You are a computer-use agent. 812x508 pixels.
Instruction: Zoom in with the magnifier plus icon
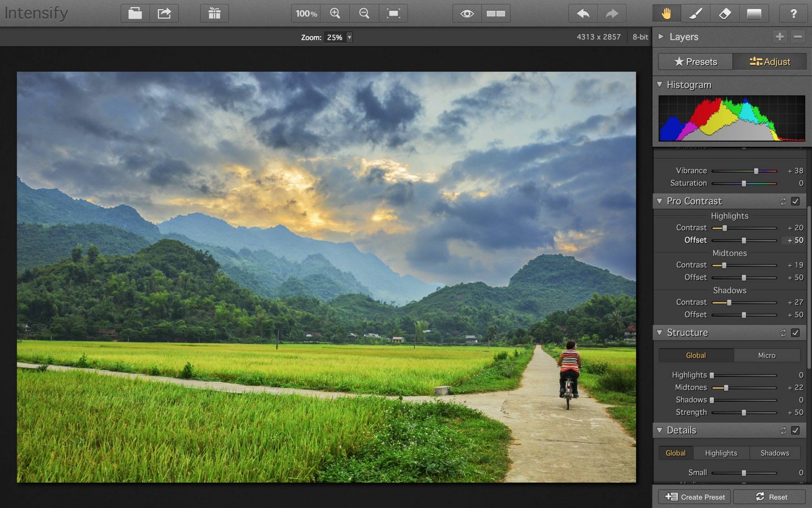[335, 13]
